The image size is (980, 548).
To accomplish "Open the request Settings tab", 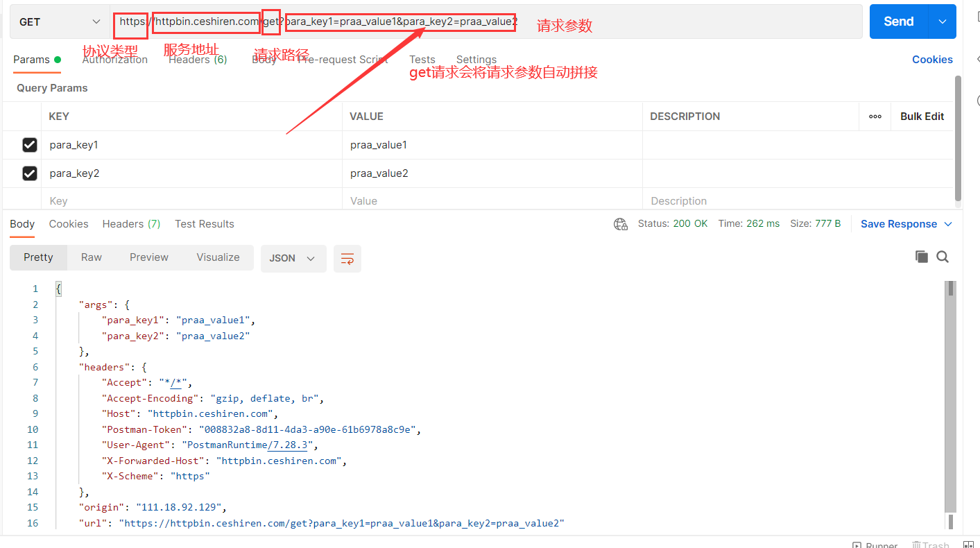I will click(x=476, y=60).
